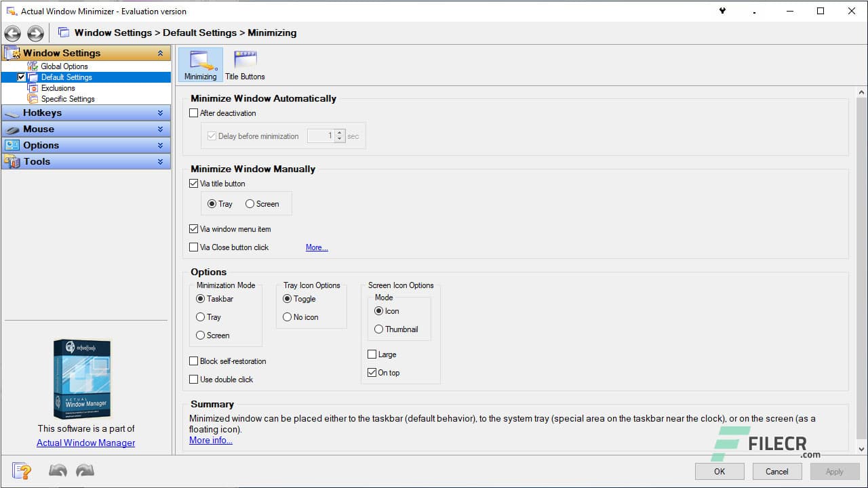
Task: Open the Actual Window Manager link
Action: click(x=85, y=443)
